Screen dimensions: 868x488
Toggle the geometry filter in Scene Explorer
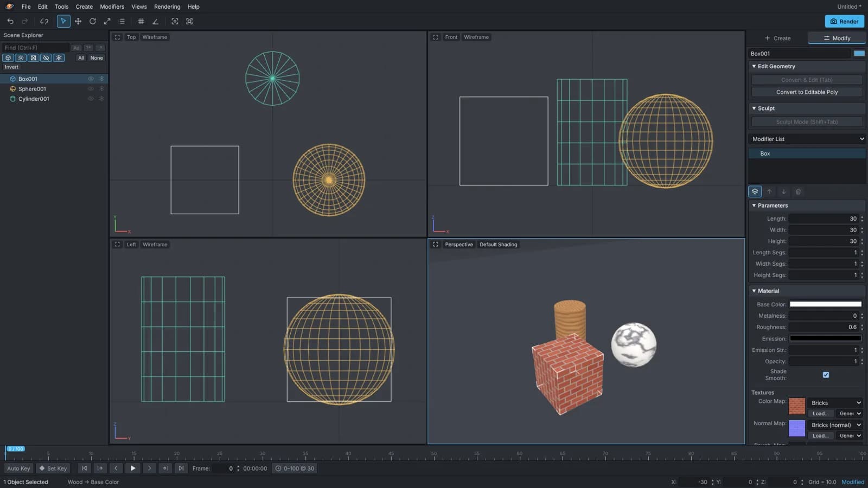click(8, 58)
